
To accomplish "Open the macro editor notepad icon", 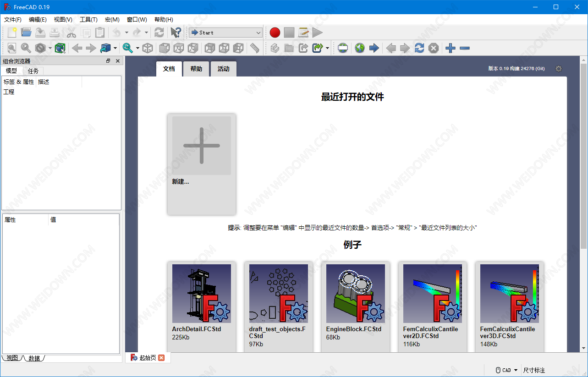I will click(303, 33).
